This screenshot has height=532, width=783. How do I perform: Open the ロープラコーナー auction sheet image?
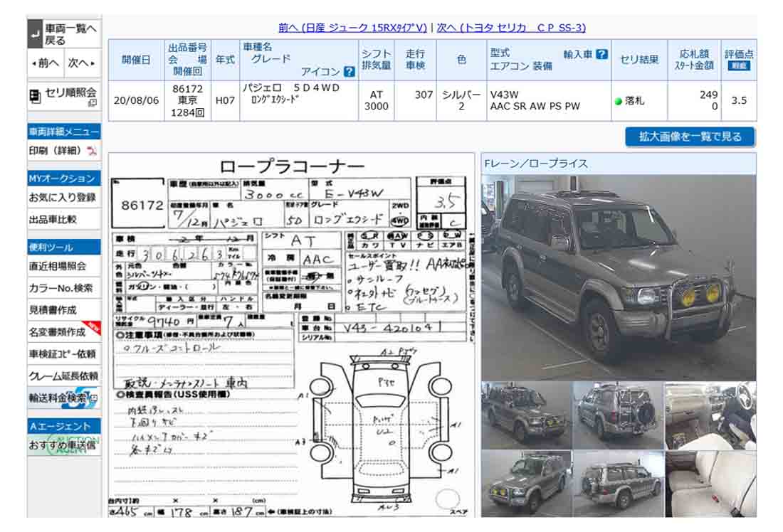click(x=291, y=336)
